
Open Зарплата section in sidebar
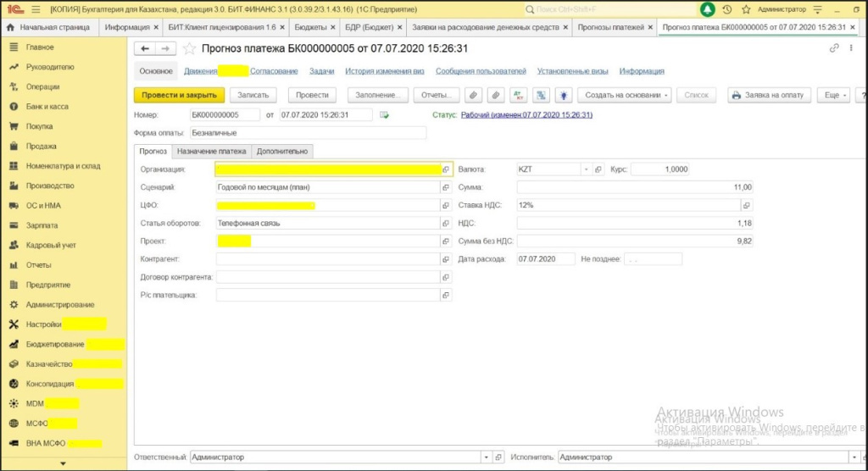coord(42,225)
